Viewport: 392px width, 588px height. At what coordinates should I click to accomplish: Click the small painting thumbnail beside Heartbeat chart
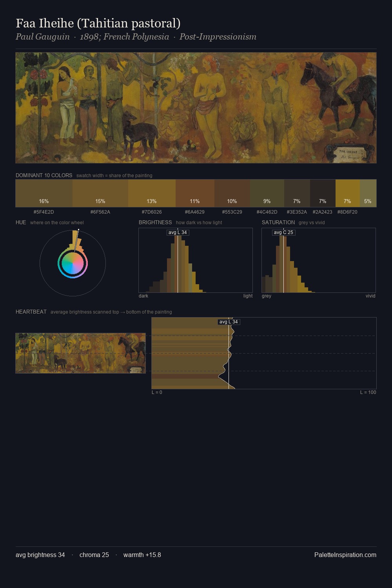80,353
